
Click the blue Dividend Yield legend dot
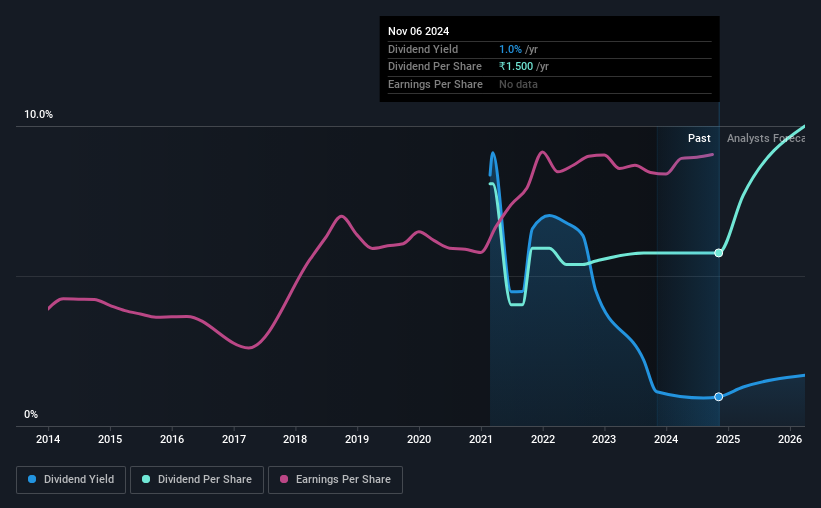(x=32, y=479)
